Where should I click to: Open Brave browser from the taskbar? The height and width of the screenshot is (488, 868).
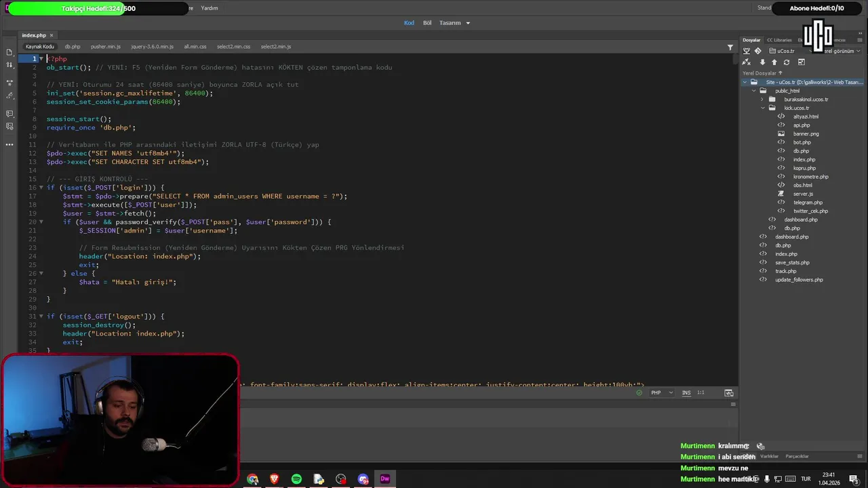coord(274,479)
